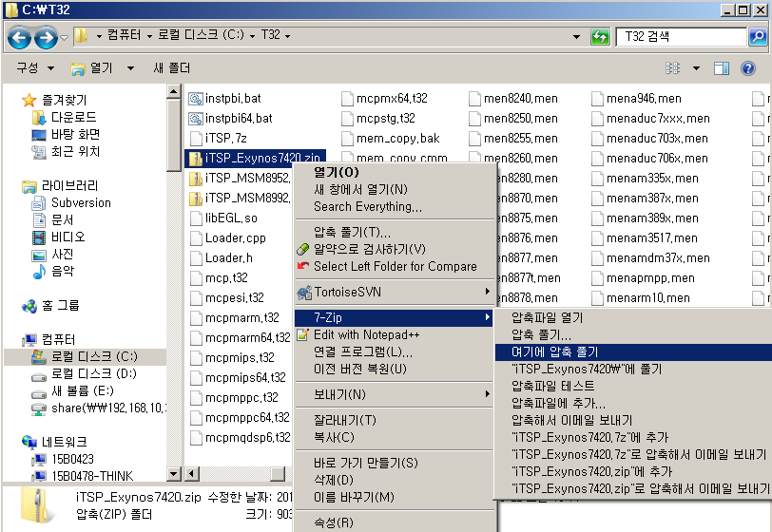
Task: Click 속성(R) in the context menu
Action: click(x=333, y=522)
